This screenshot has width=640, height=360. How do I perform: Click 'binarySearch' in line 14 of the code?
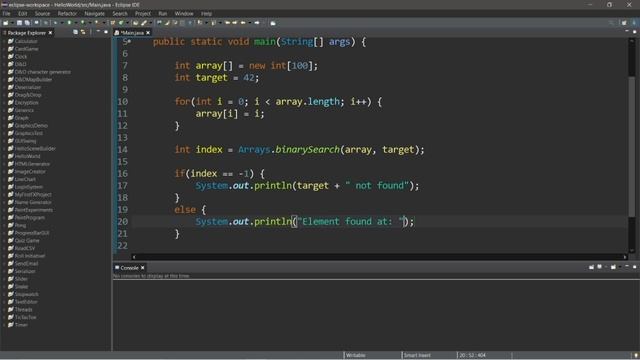tap(307, 150)
